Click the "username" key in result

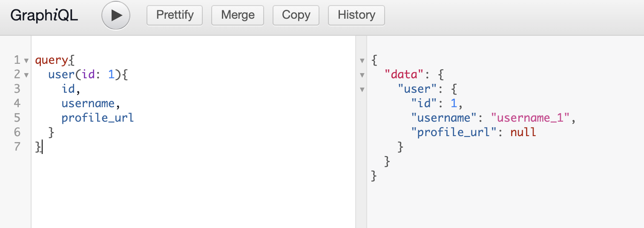444,118
